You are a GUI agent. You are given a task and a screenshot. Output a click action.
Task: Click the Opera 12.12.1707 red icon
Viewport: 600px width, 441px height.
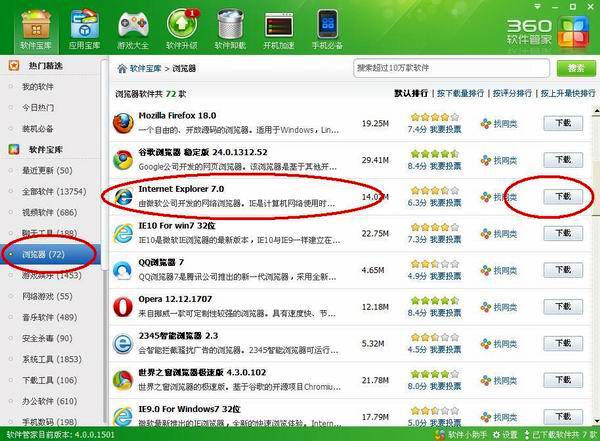pyautogui.click(x=123, y=307)
